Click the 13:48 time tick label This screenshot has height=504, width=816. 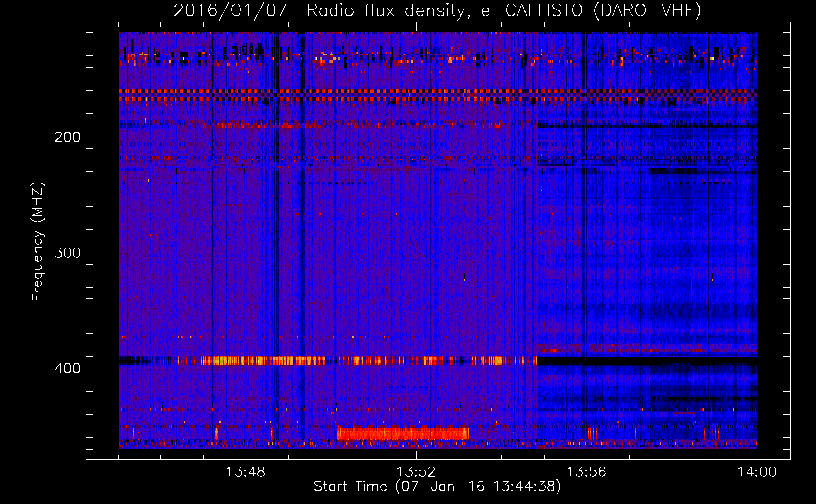pos(246,472)
